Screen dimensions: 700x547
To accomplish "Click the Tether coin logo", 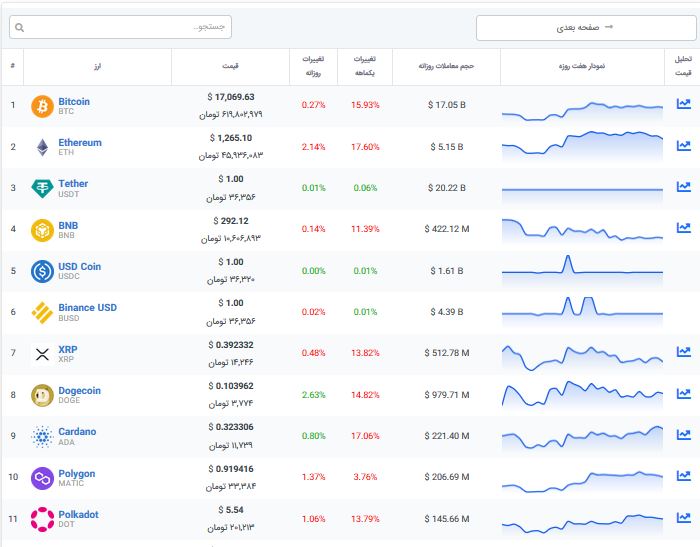I will coord(42,188).
